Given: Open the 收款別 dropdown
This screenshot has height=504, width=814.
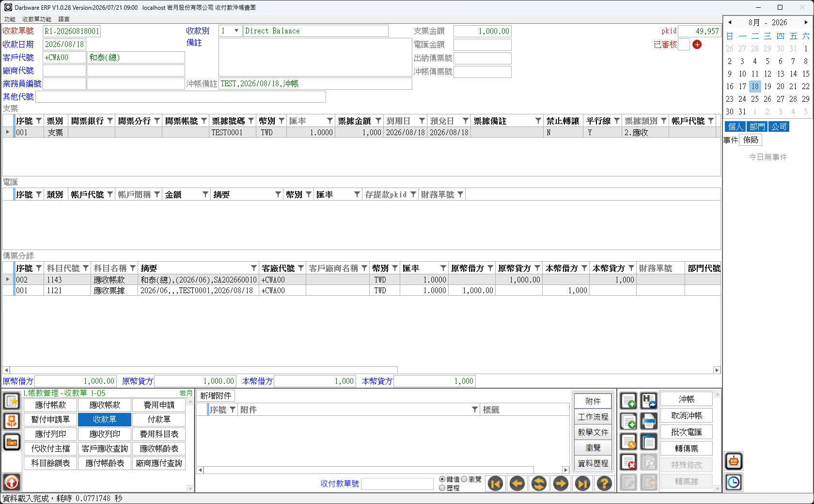Looking at the screenshot, I should click(236, 31).
